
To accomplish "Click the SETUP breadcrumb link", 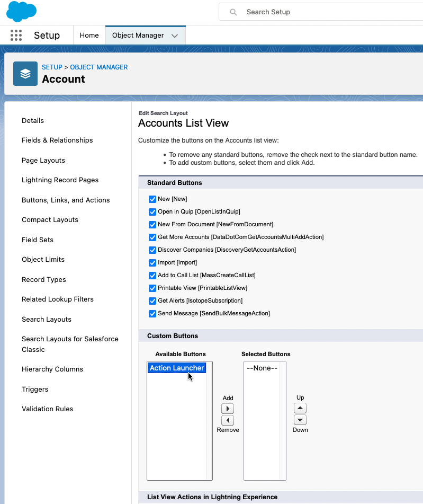I will 52,67.
